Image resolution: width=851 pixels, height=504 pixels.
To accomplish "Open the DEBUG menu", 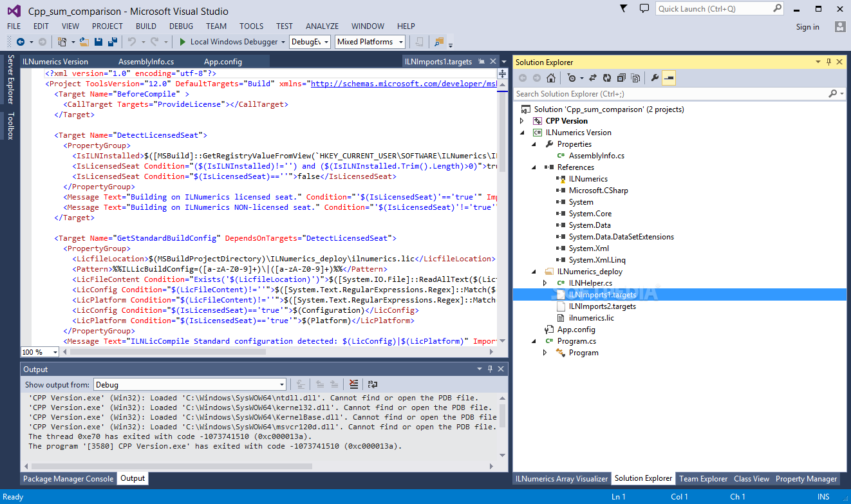I will [181, 26].
